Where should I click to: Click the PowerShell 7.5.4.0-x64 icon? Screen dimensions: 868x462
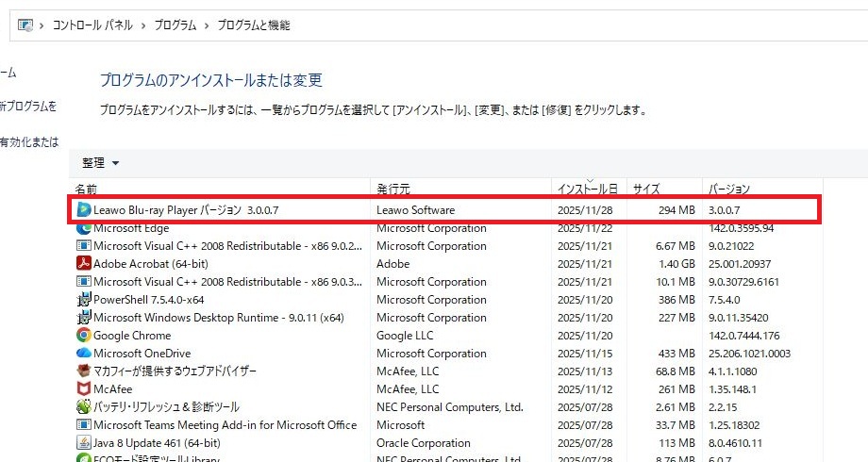click(84, 300)
